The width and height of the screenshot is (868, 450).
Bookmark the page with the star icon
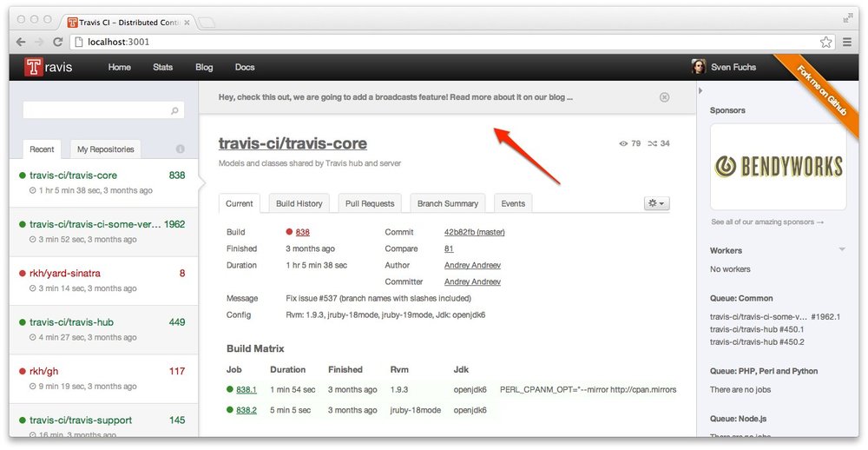pyautogui.click(x=826, y=42)
